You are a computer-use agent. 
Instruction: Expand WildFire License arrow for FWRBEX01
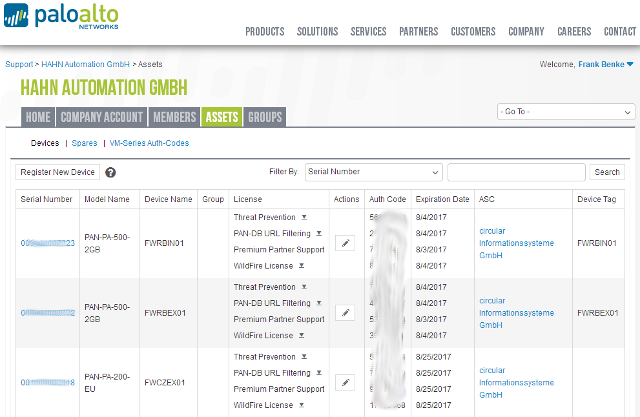300,336
